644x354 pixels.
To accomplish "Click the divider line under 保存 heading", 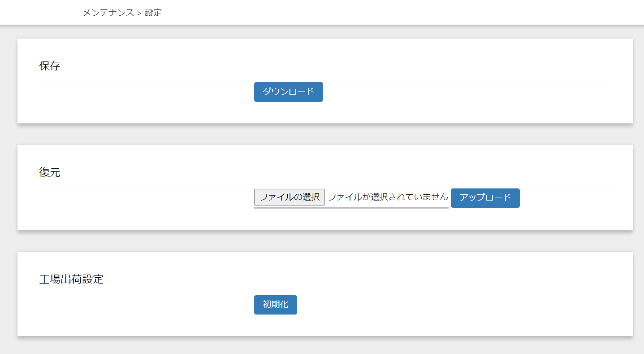I will tap(134, 82).
